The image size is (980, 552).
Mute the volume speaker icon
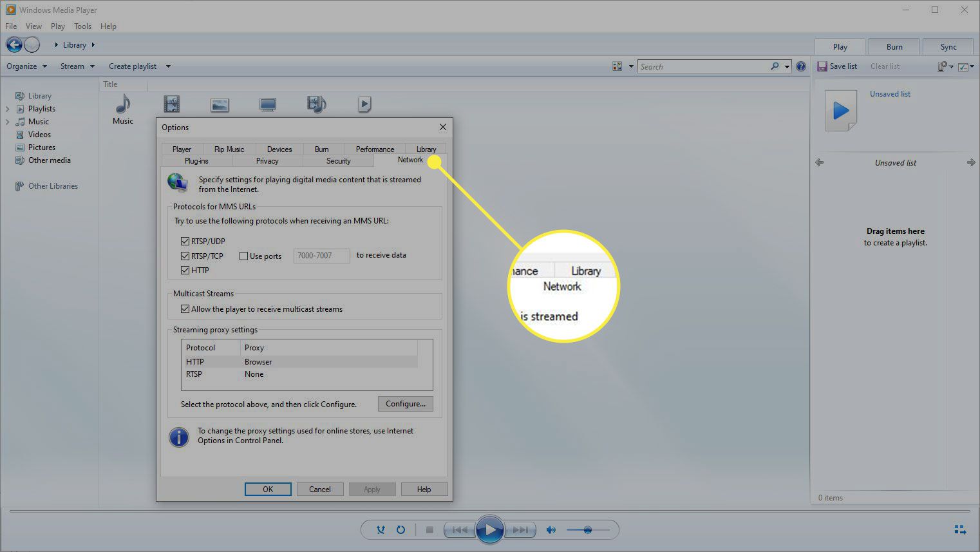click(551, 530)
